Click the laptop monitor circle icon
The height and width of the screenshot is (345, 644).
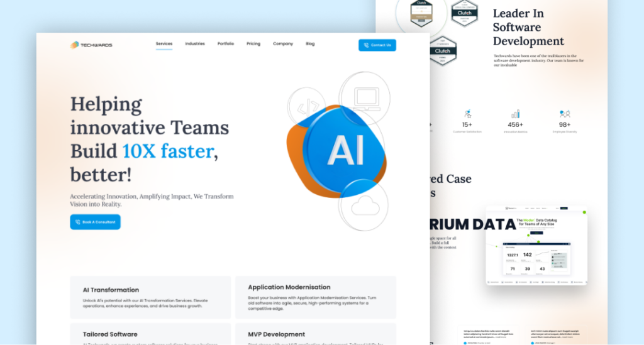coord(365,97)
